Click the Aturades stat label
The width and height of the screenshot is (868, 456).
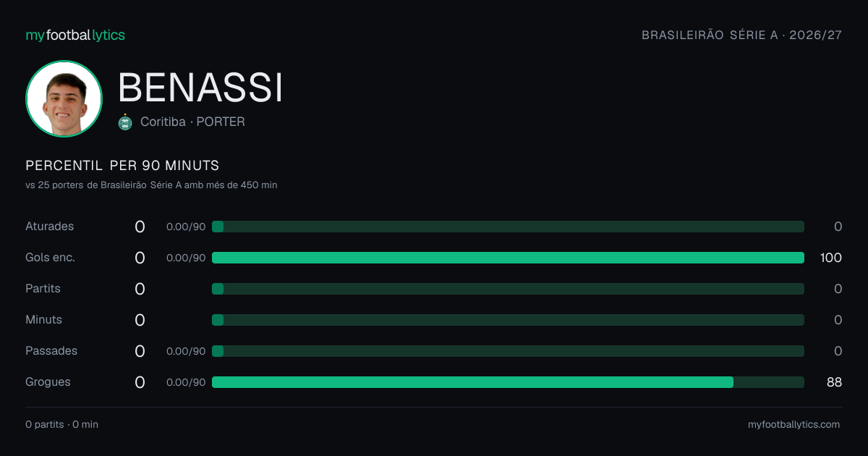point(50,227)
